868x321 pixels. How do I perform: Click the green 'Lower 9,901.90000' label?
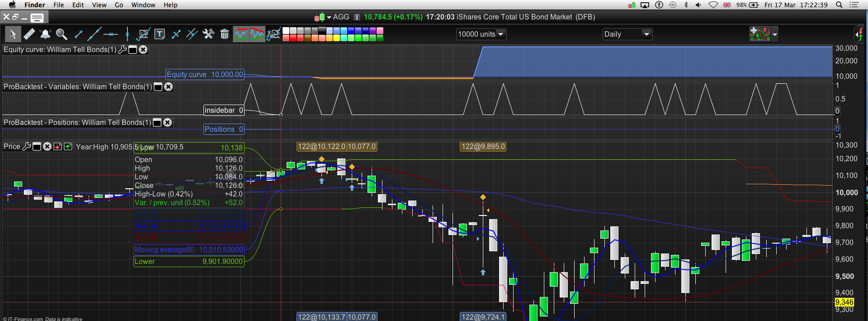(189, 261)
